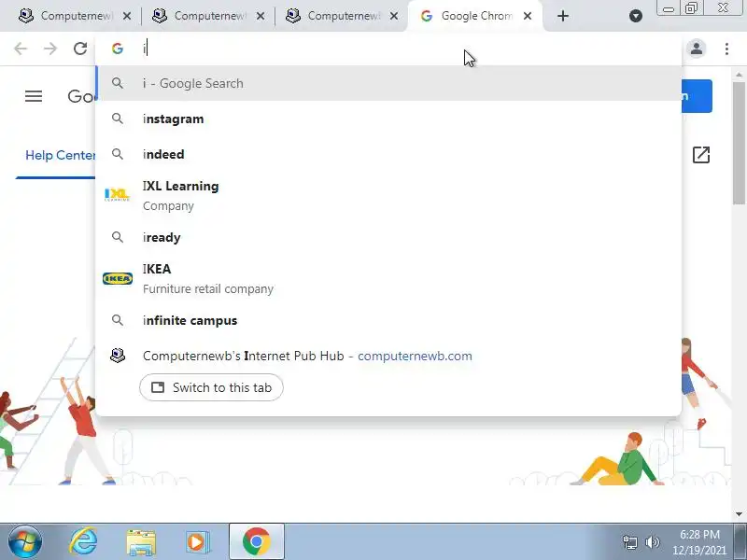This screenshot has width=747, height=560.
Task: Click the open-in-new-window icon
Action: coord(701,155)
